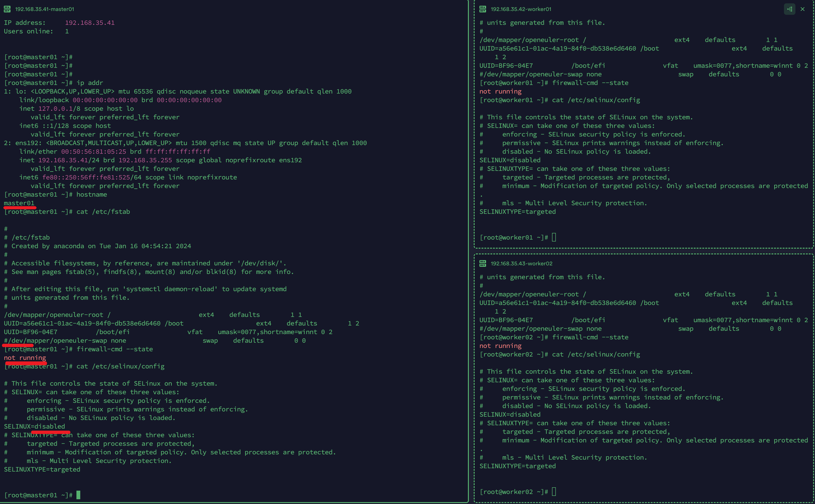Focus master01 terminal at the cursor block
The width and height of the screenshot is (815, 504).
pyautogui.click(x=78, y=495)
